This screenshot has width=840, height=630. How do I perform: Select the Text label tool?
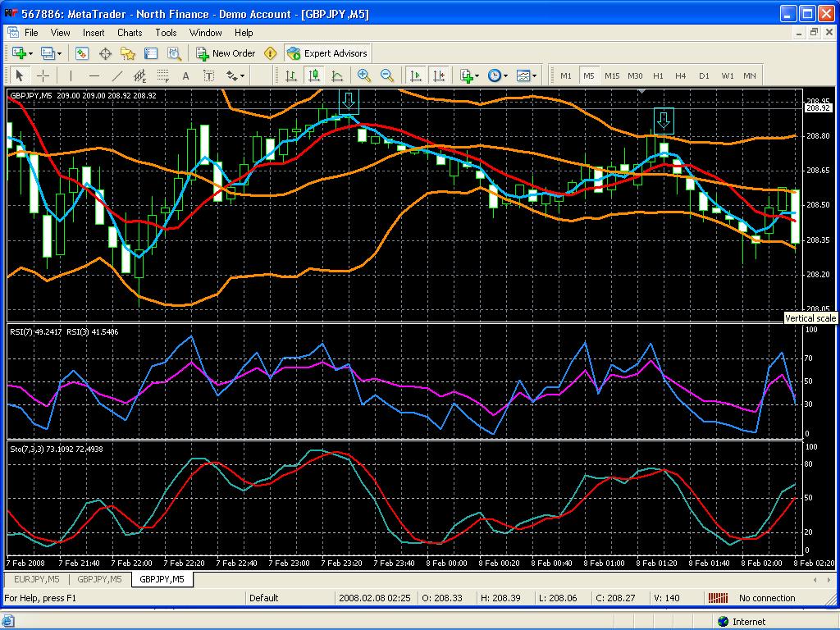point(209,76)
